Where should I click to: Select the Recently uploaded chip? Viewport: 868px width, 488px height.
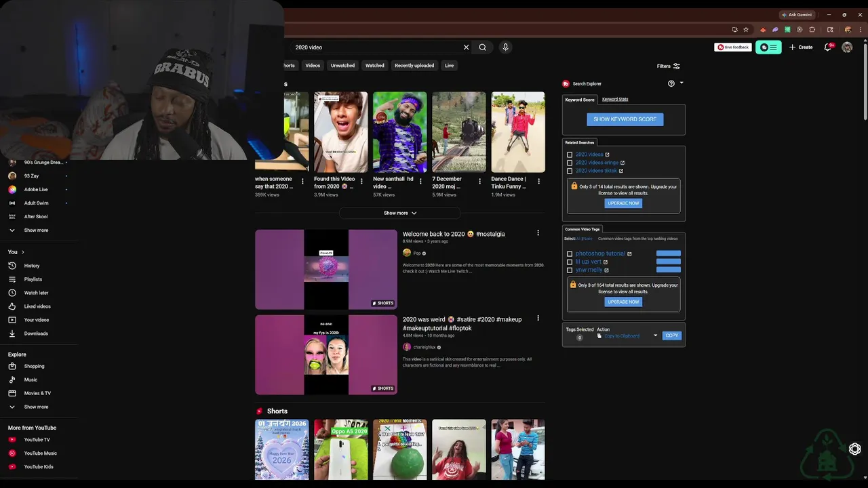[414, 66]
